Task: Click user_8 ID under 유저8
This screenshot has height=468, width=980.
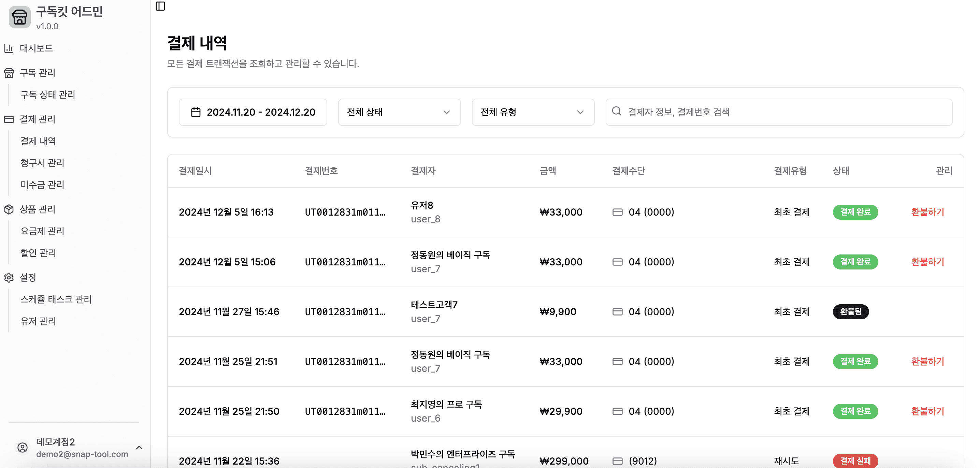Action: tap(425, 219)
